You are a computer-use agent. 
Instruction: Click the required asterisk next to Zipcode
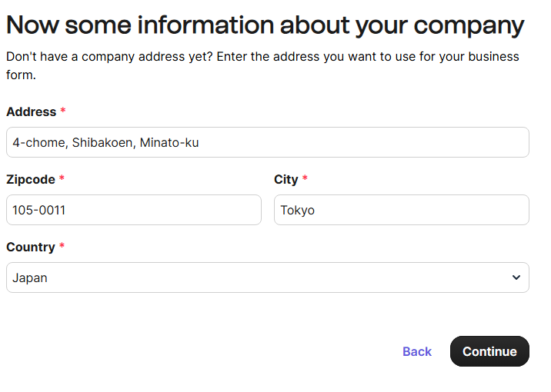click(62, 179)
